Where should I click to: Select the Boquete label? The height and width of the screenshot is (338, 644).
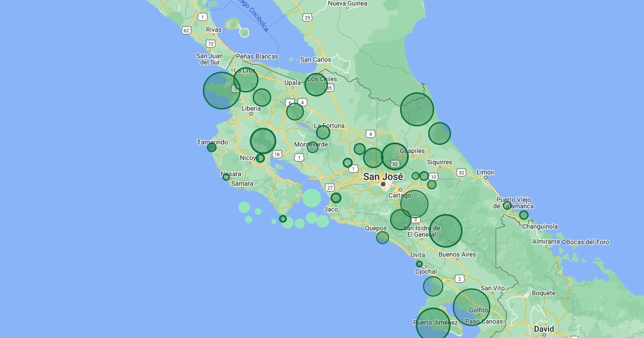point(544,293)
